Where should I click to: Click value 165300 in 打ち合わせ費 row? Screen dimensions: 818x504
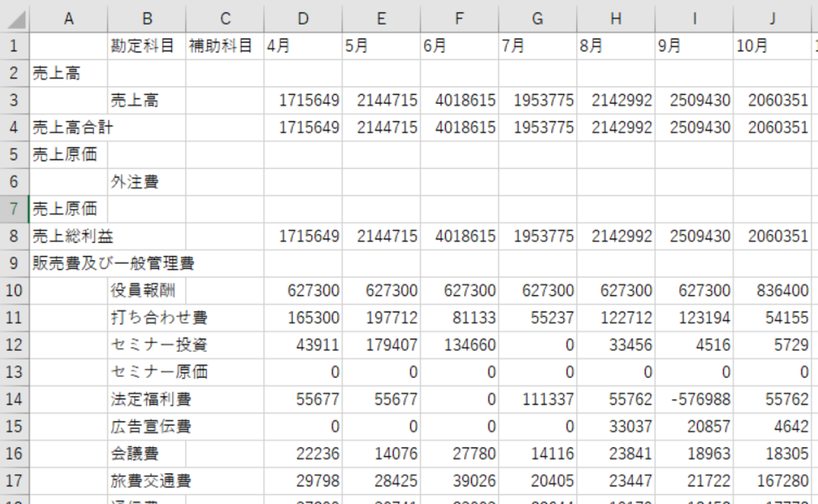click(303, 318)
